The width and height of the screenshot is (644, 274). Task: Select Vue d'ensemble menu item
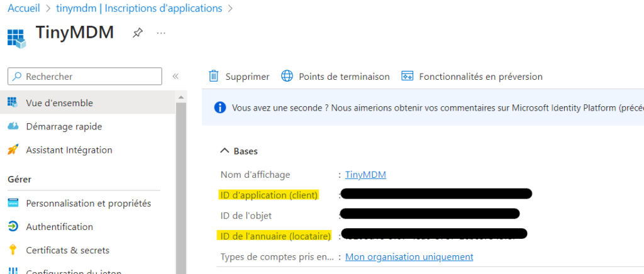(x=87, y=102)
